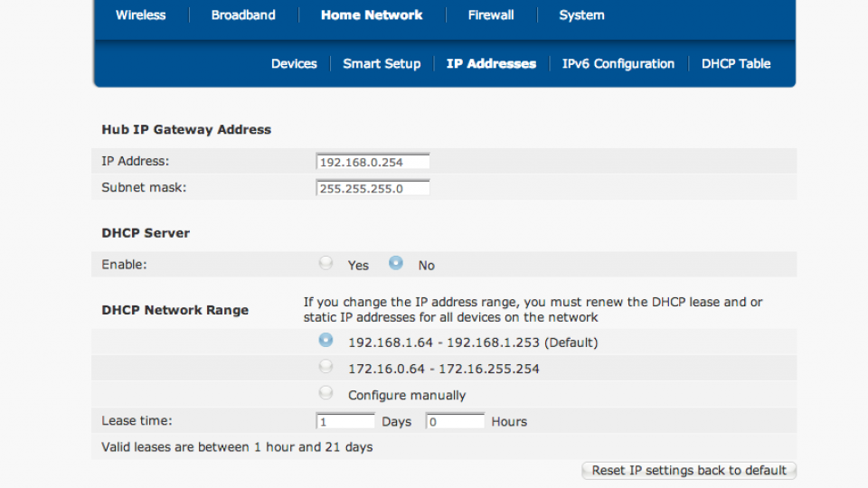The height and width of the screenshot is (488, 868).
Task: Focus the lease time Hours field
Action: 455,422
